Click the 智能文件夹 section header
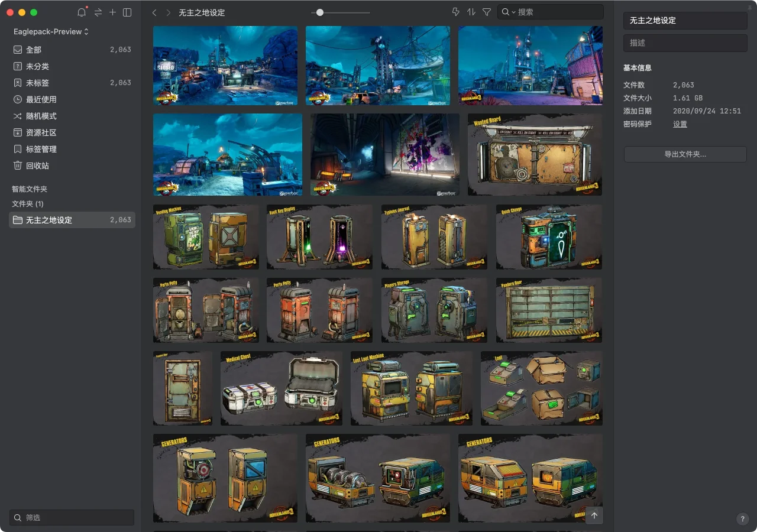 tap(30, 189)
